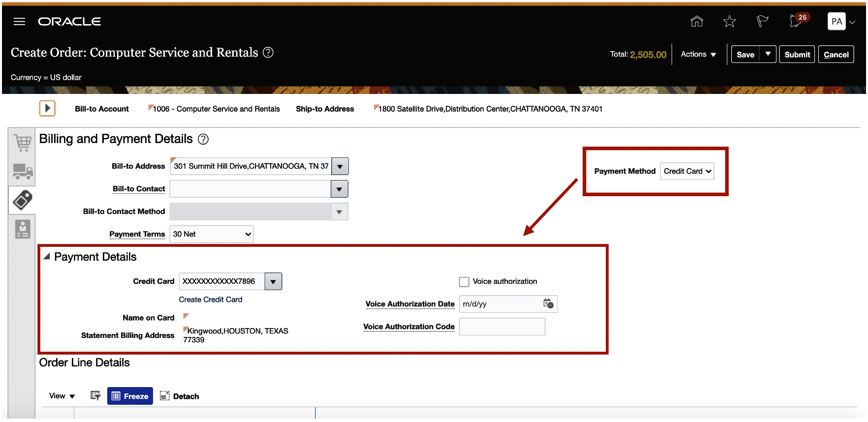Click the Payment Terms label
The image size is (868, 422).
click(x=137, y=234)
